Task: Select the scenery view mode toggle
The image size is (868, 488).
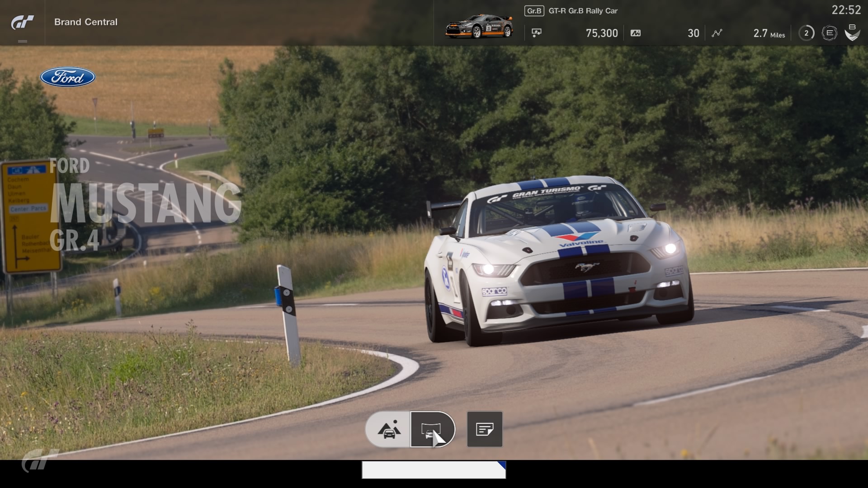Action: tap(388, 429)
